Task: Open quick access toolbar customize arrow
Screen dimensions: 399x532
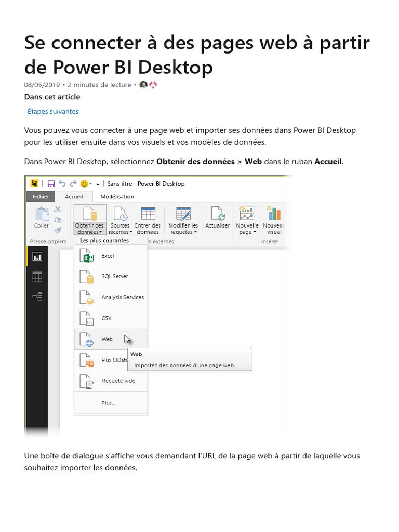Action: click(x=97, y=184)
